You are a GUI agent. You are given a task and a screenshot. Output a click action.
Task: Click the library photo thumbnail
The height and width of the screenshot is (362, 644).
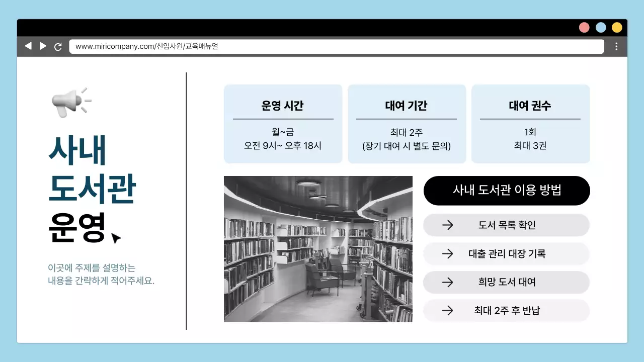[318, 249]
